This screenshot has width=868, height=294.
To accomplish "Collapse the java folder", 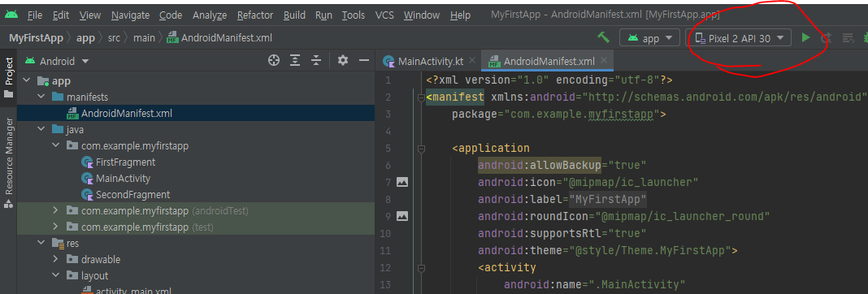I will tap(41, 130).
